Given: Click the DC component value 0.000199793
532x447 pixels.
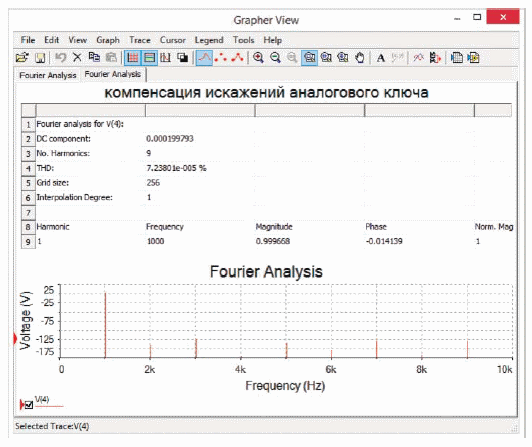Looking at the screenshot, I should point(170,139).
